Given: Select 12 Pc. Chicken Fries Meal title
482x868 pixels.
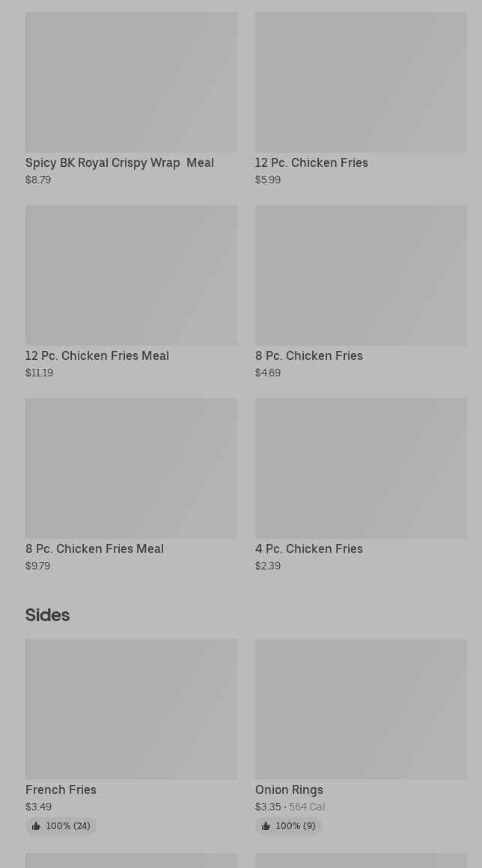Looking at the screenshot, I should pyautogui.click(x=97, y=355).
